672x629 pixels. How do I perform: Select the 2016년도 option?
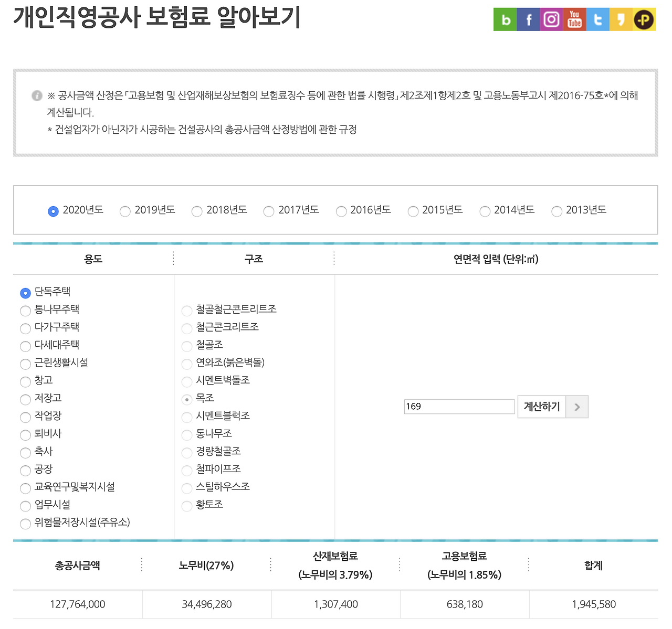click(341, 211)
